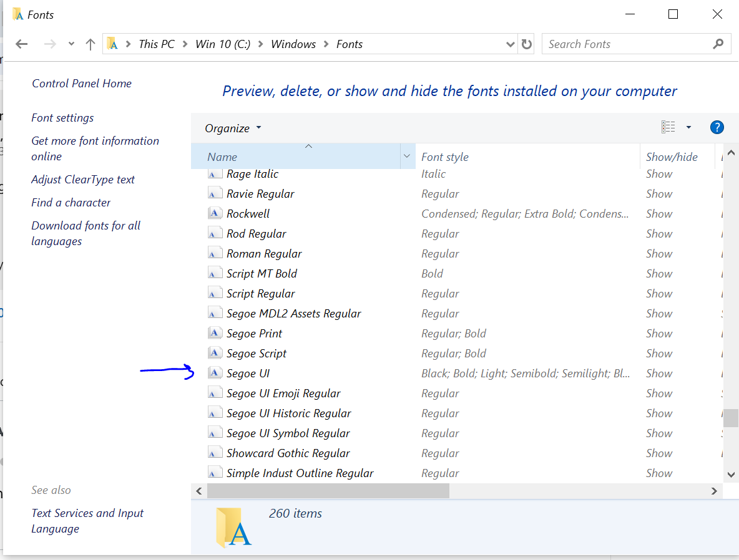Select the Segoe MDL2 Assets Regular icon
The height and width of the screenshot is (560, 739).
215,313
